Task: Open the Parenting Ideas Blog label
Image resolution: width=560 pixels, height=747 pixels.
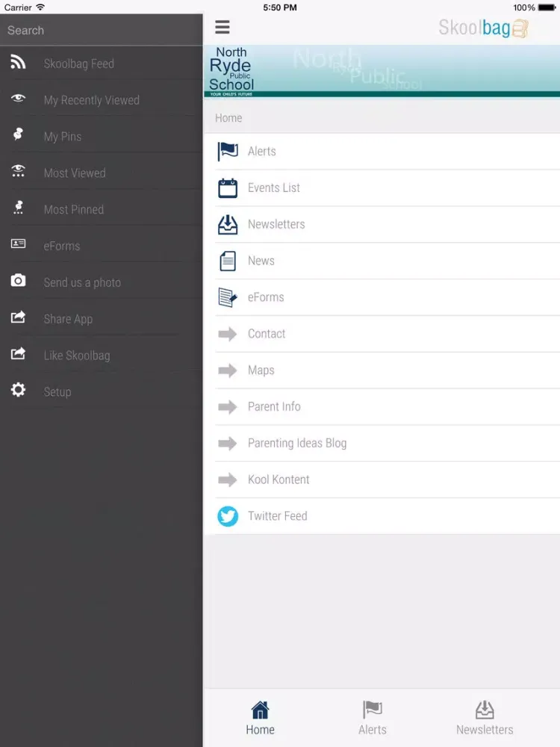Action: click(x=297, y=443)
